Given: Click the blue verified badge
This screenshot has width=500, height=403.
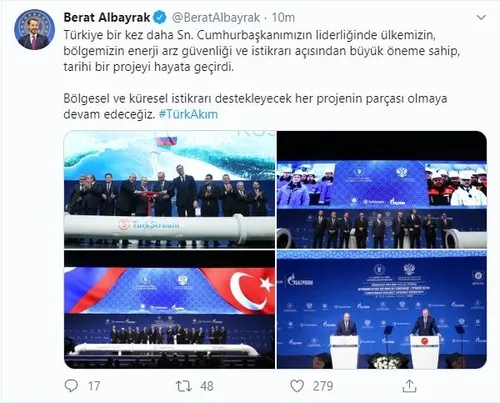Looking at the screenshot, I should [x=160, y=18].
